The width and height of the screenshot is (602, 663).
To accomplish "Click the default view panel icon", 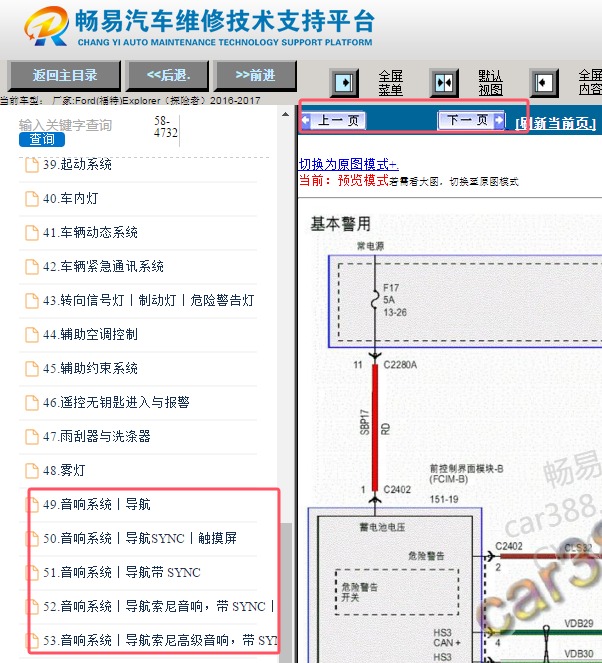I will click(x=444, y=83).
